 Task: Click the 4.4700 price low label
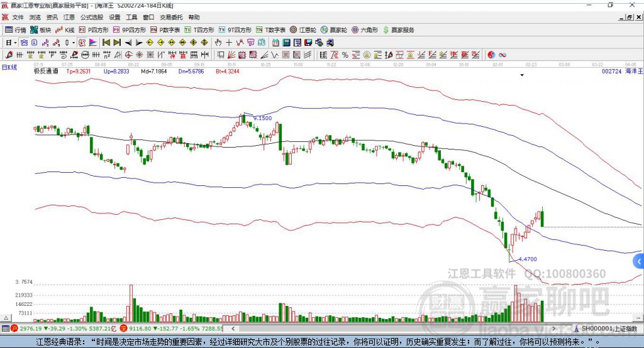pos(528,259)
